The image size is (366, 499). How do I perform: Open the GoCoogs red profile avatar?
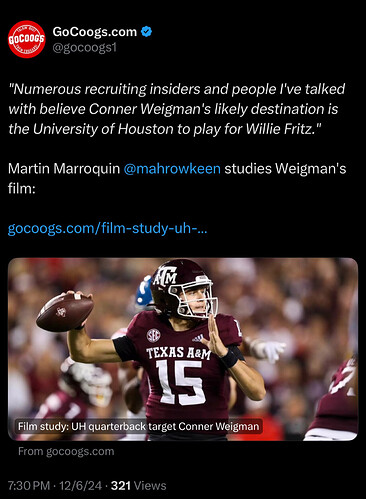point(27,39)
